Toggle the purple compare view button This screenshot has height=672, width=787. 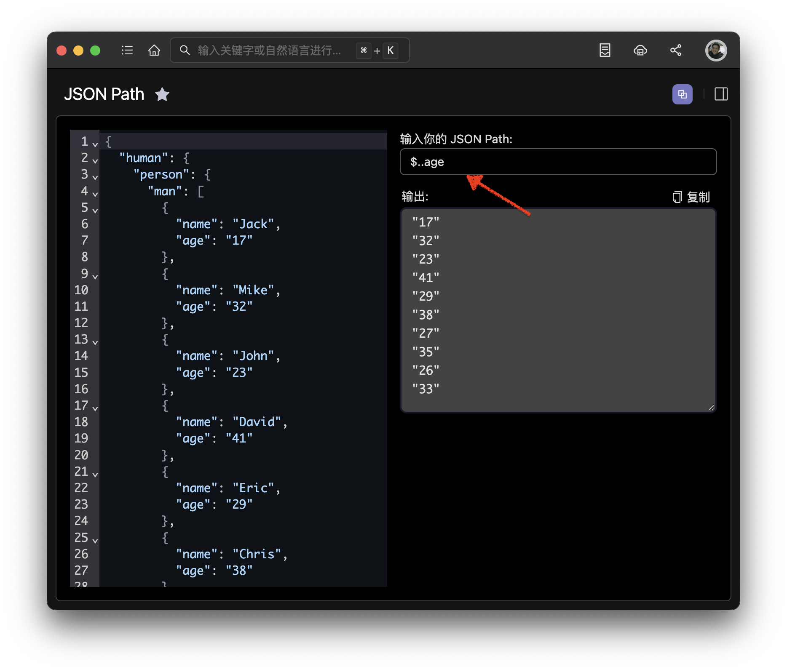pos(682,94)
